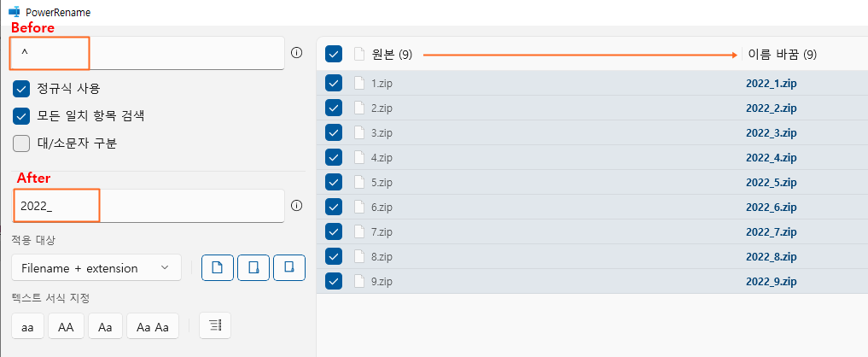Select capitalize each word Aa Aa button
The width and height of the screenshot is (868, 357).
[x=153, y=326]
